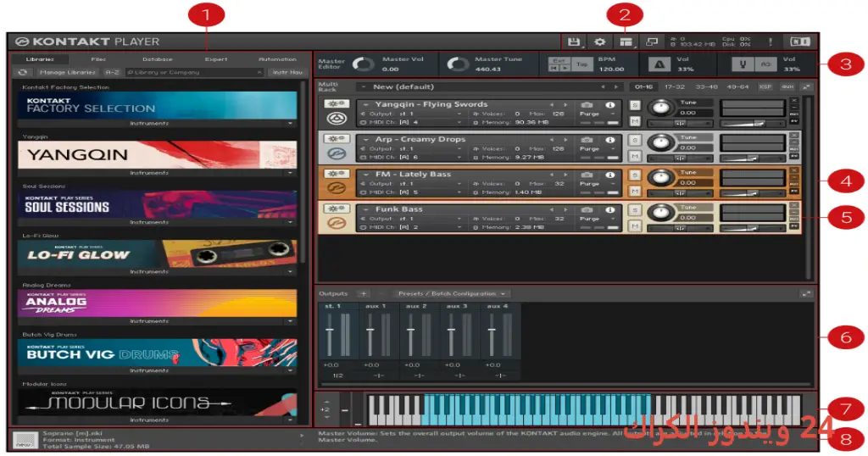Click the panic exclamation mark icon
868x456 pixels.
770,42
